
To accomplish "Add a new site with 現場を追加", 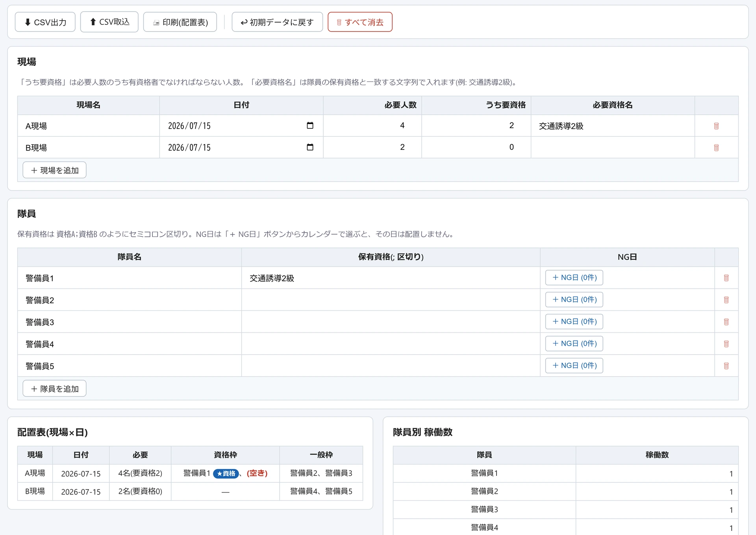I will point(54,170).
